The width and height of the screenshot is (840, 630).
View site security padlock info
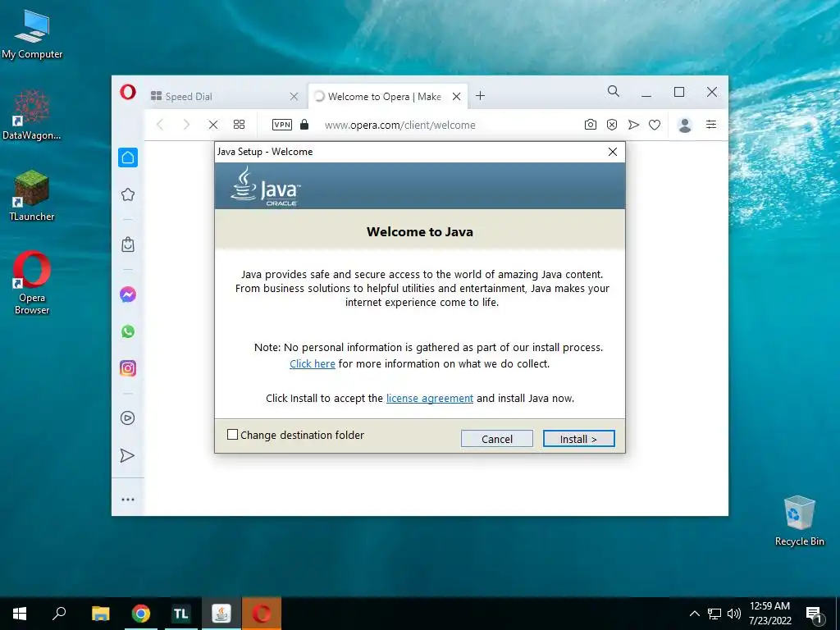coord(304,125)
